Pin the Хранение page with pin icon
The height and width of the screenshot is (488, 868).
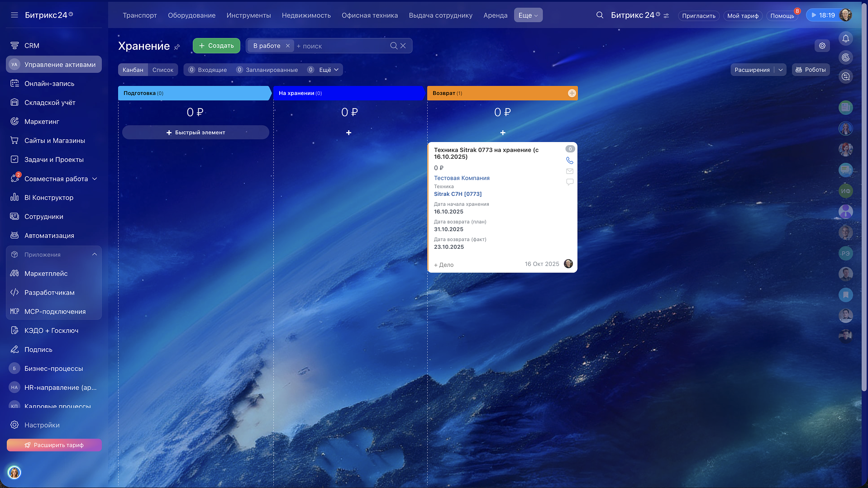click(x=177, y=47)
